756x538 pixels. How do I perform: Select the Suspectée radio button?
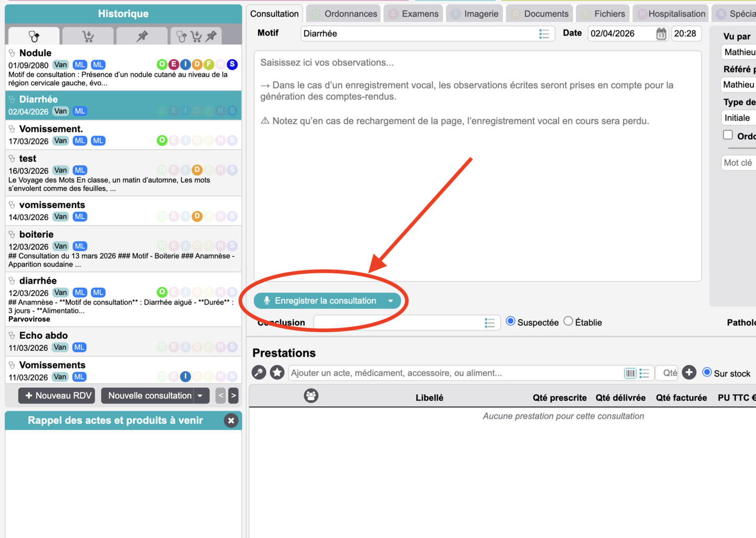(x=511, y=321)
